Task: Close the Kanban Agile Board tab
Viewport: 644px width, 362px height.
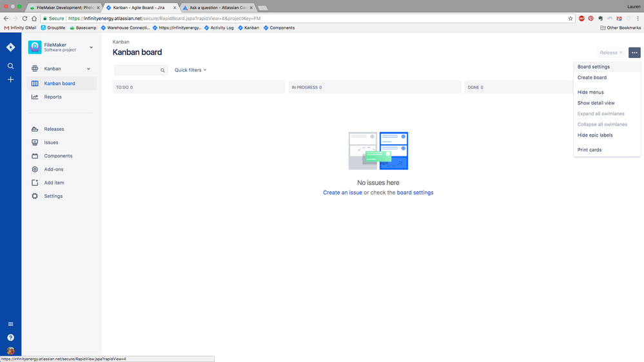Action: (x=175, y=8)
